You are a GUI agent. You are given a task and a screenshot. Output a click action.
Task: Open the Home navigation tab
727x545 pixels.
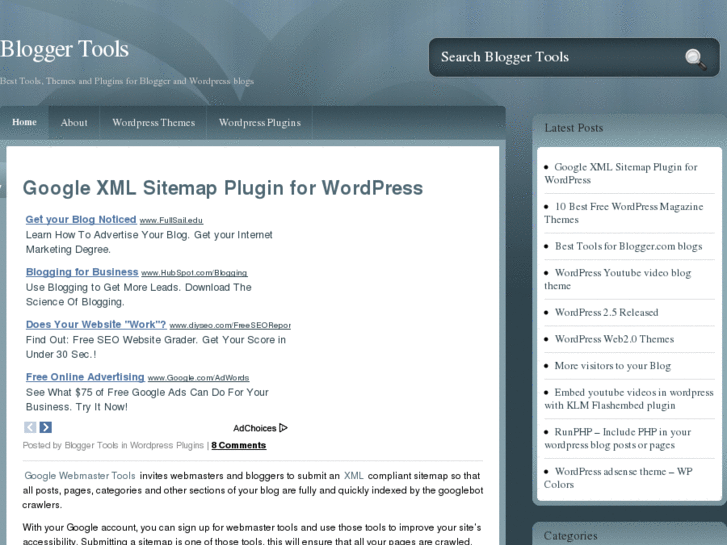tap(24, 122)
